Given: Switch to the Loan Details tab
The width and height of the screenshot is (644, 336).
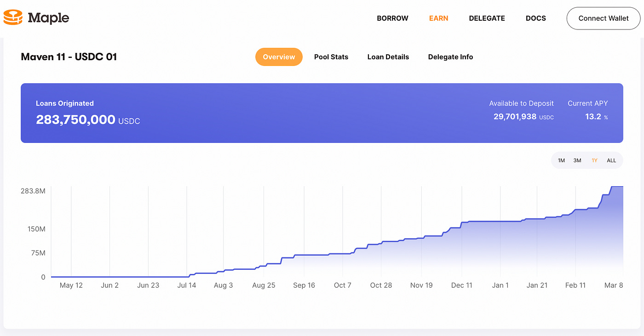Looking at the screenshot, I should (388, 57).
